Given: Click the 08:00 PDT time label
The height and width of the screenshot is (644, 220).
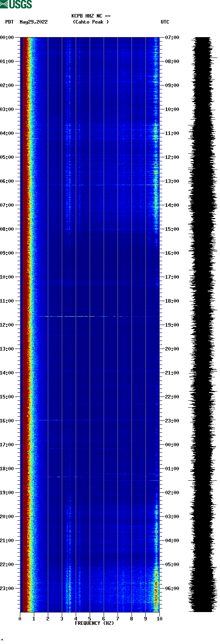Looking at the screenshot, I should [7, 229].
